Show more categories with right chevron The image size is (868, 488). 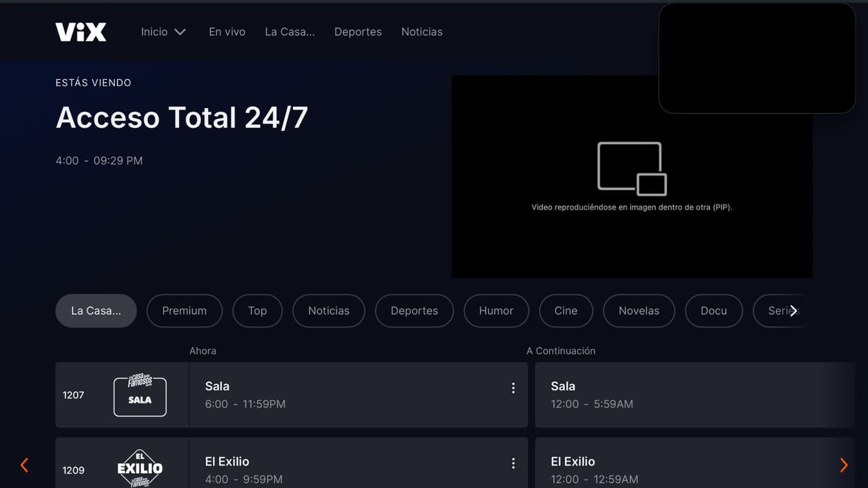(x=793, y=310)
